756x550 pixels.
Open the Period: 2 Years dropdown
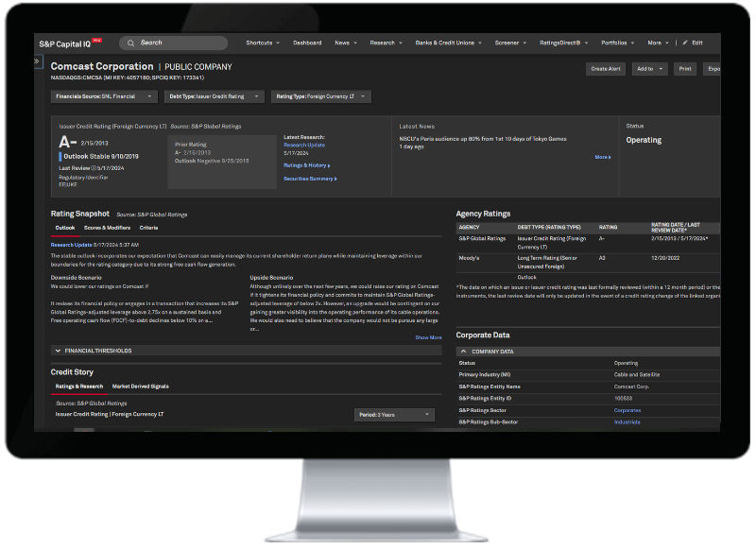click(394, 415)
